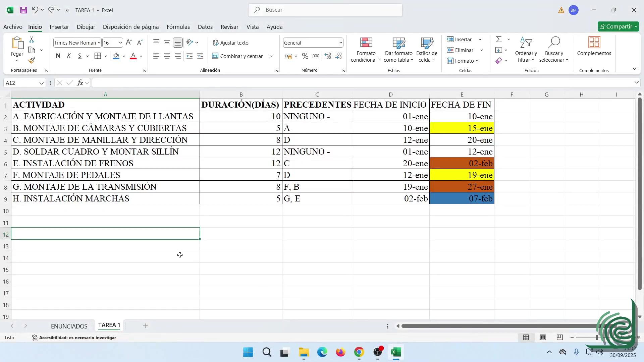Image resolution: width=644 pixels, height=362 pixels.
Task: Toggle Ajustar texto wrap option
Action: [x=231, y=43]
